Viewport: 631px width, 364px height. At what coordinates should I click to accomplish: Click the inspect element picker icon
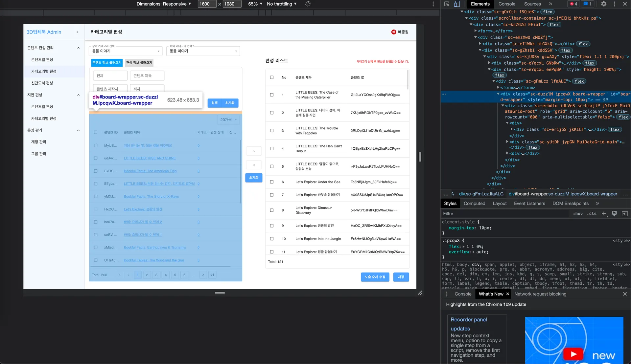click(x=447, y=4)
